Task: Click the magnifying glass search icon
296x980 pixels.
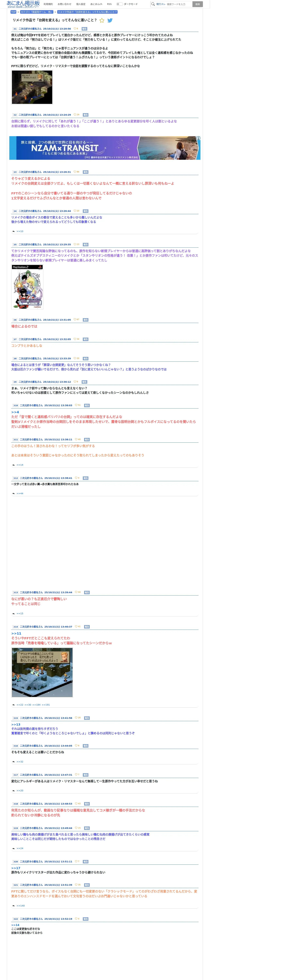Action: 153,4
